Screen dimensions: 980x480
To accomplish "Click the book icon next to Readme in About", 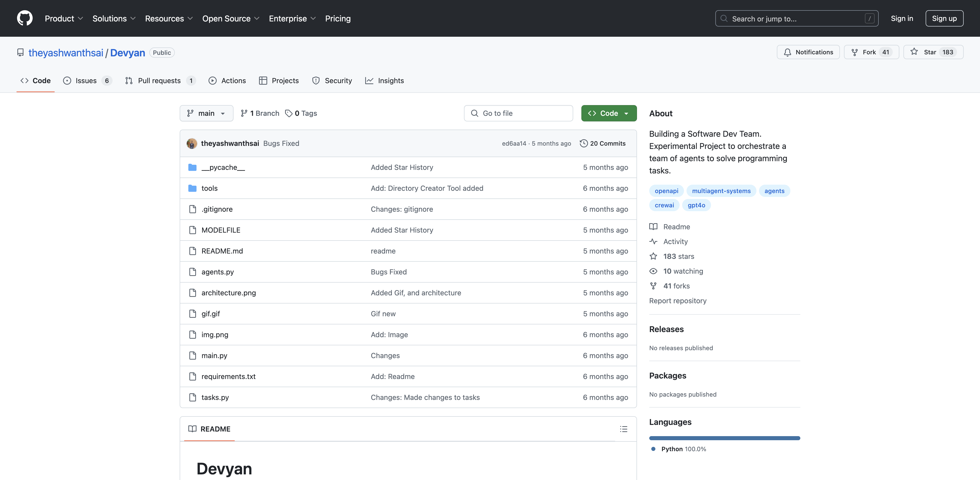I will pos(653,226).
